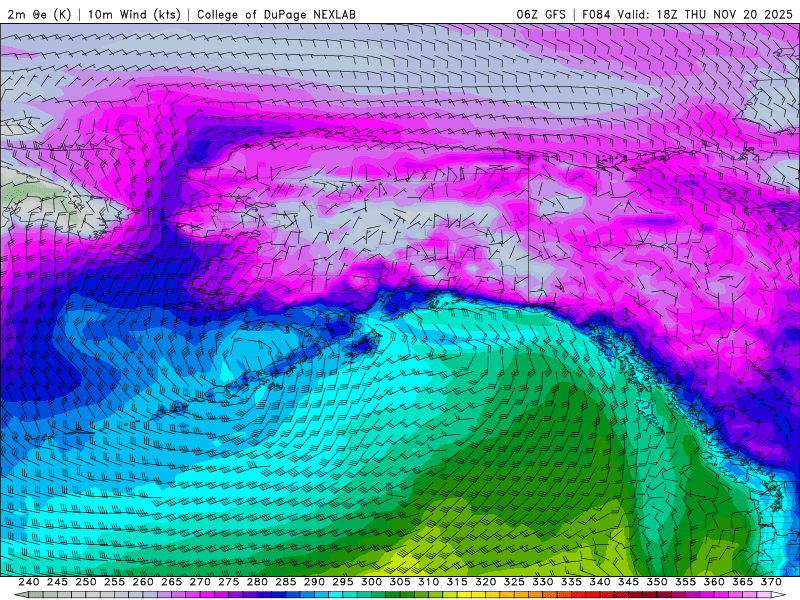Click the 270 value on color scale
800x600 pixels.
point(200,582)
